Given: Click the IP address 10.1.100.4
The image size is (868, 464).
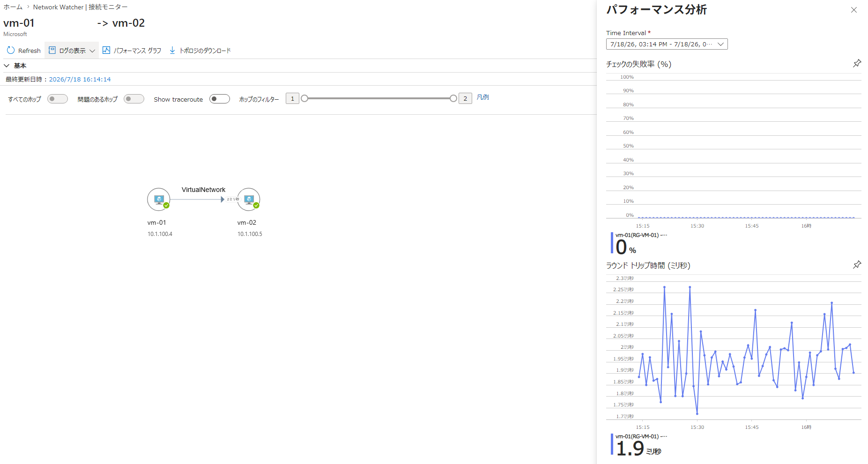Looking at the screenshot, I should click(160, 234).
